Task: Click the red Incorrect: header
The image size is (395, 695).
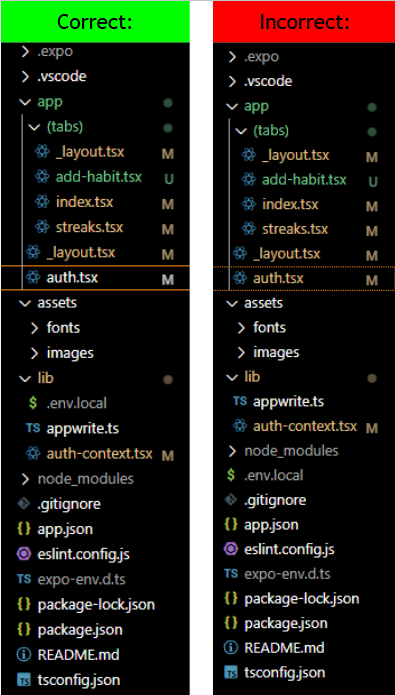Action: (x=304, y=21)
